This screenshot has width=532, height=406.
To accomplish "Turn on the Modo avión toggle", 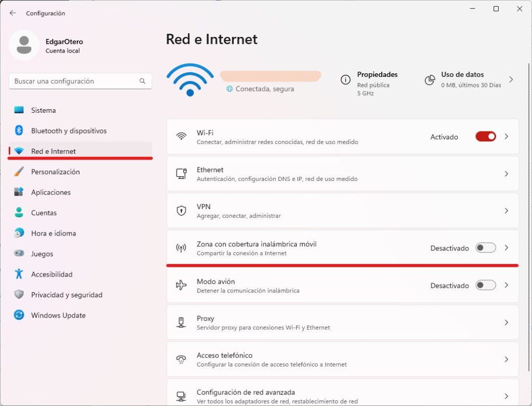I will (x=486, y=285).
